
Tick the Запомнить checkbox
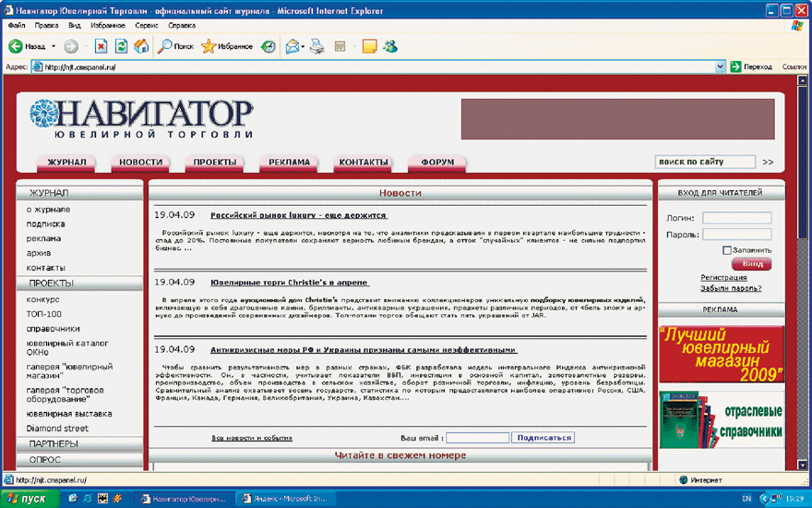726,250
